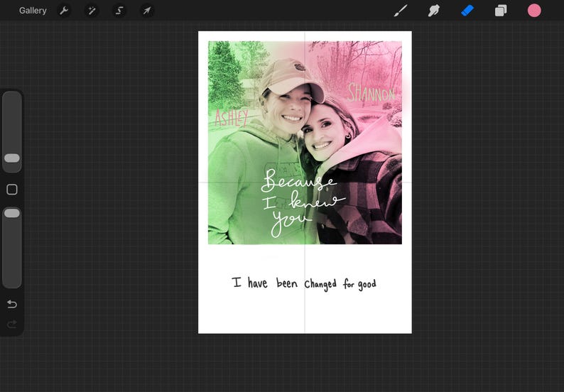This screenshot has width=564, height=392.
Task: Click the "Ashley" handwritten label
Action: click(232, 118)
